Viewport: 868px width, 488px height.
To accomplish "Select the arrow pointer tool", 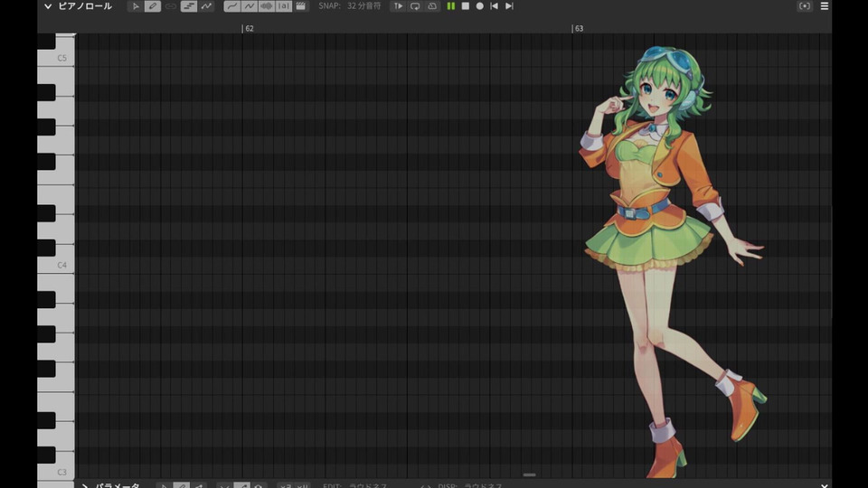I will tap(136, 6).
